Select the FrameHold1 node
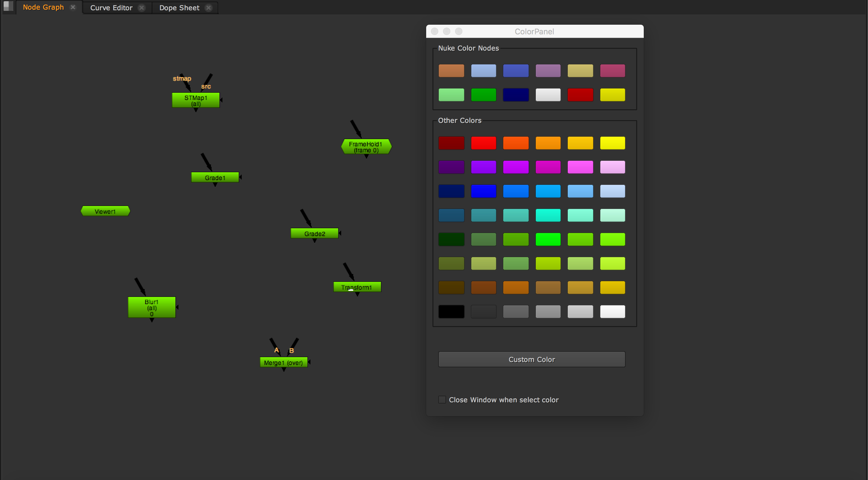 (366, 147)
